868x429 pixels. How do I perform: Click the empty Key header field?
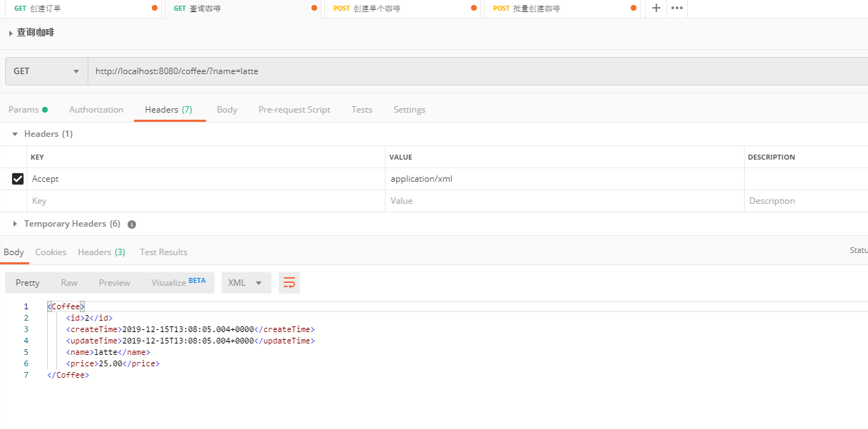coord(207,201)
